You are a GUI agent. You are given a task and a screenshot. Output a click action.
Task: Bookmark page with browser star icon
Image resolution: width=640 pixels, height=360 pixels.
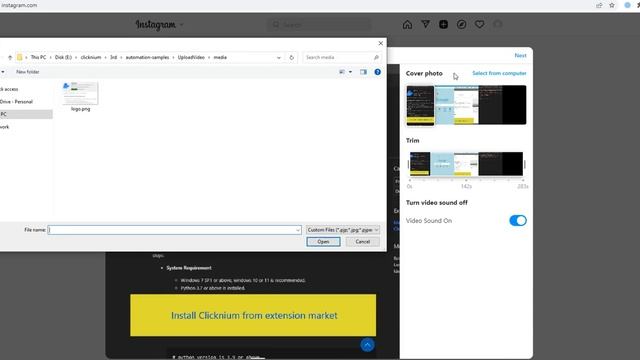611,5
